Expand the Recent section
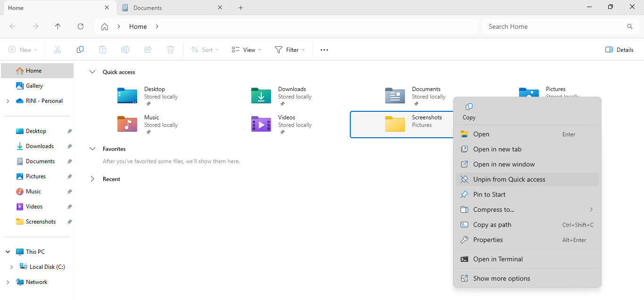Screen dimensions: 644x300 pyautogui.click(x=92, y=179)
